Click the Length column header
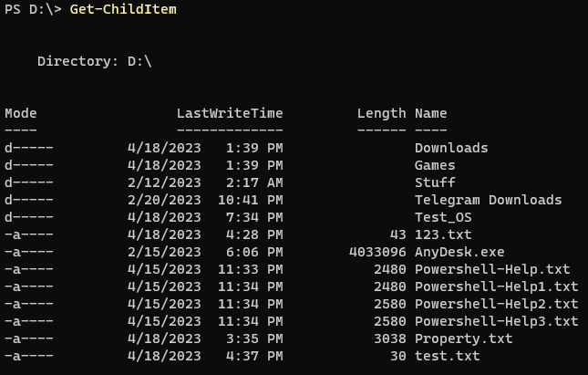Screen dimensions: 588x375 381,113
